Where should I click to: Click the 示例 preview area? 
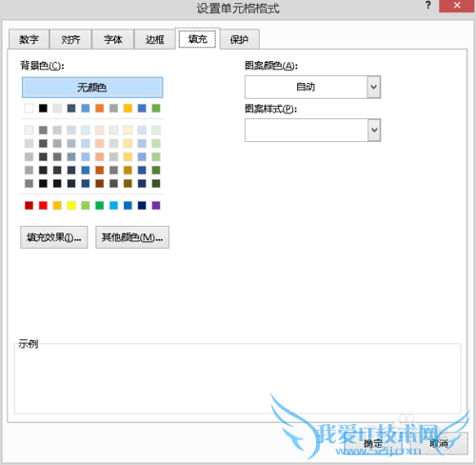tap(237, 378)
